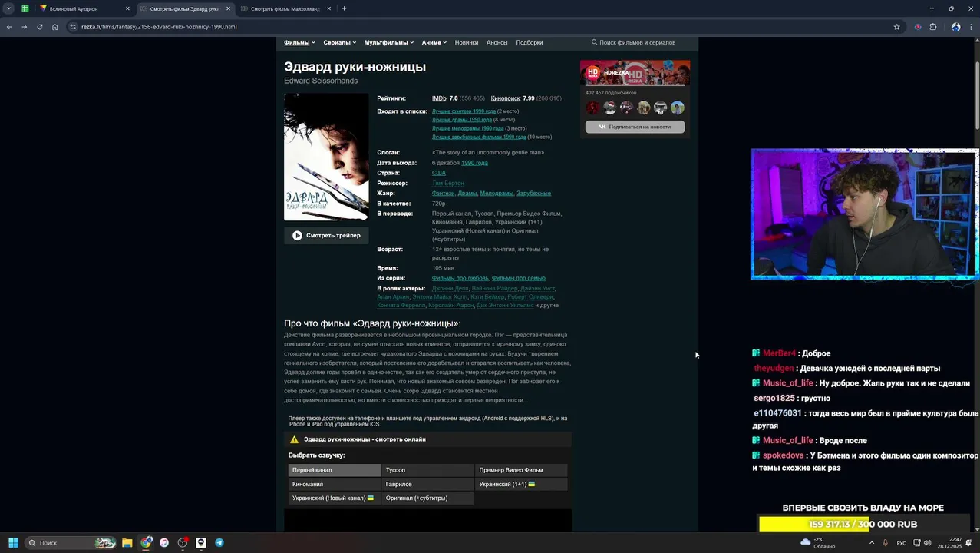The width and height of the screenshot is (980, 553).
Task: Open the Подборки section
Action: (530, 42)
